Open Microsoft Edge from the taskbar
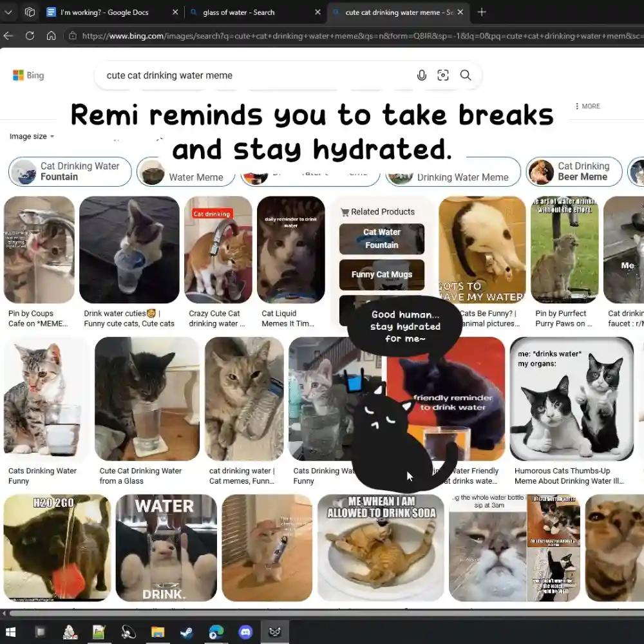Screen dimensions: 644x644 pyautogui.click(x=216, y=632)
